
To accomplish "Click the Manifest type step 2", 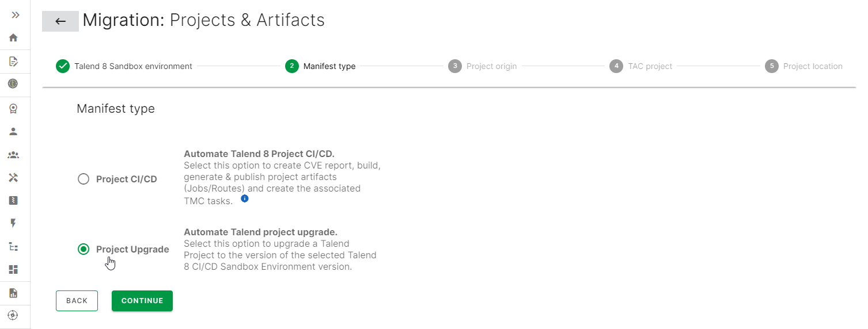I will 321,66.
